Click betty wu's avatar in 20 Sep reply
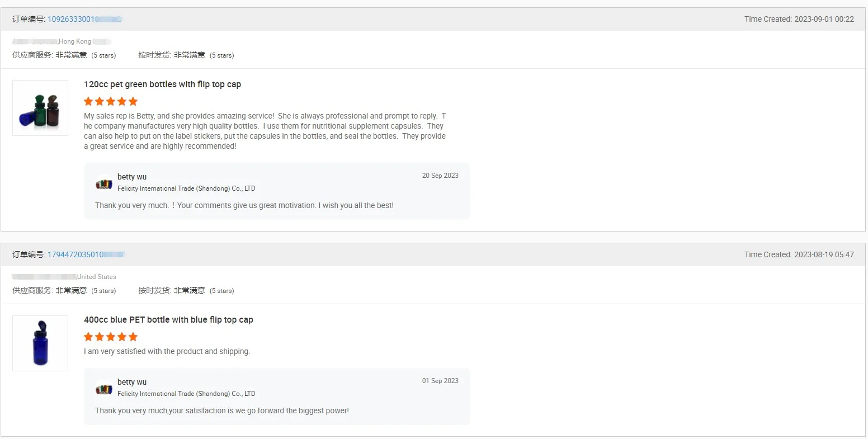The image size is (868, 439). tap(104, 183)
